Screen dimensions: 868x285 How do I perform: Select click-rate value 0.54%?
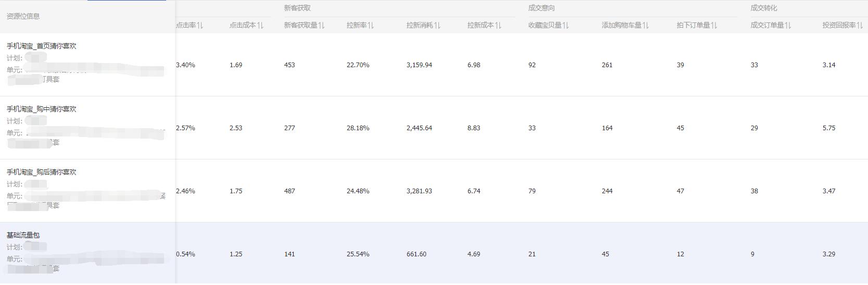point(186,254)
